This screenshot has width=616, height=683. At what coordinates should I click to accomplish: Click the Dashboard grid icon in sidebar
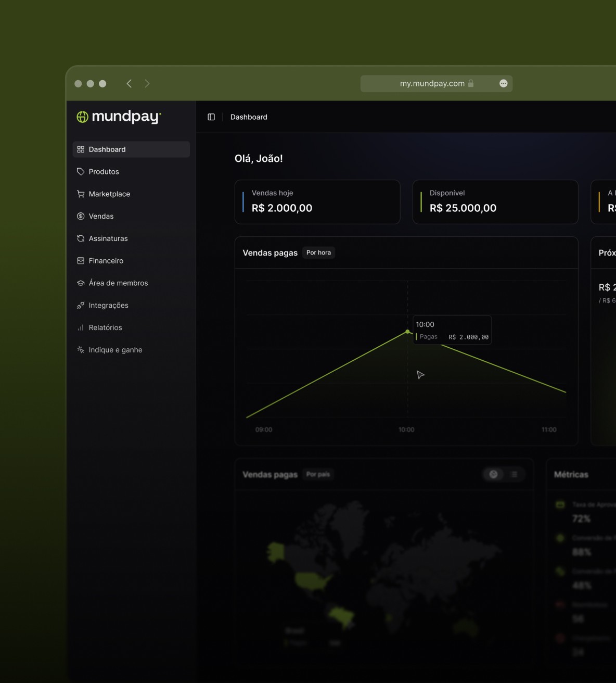81,149
